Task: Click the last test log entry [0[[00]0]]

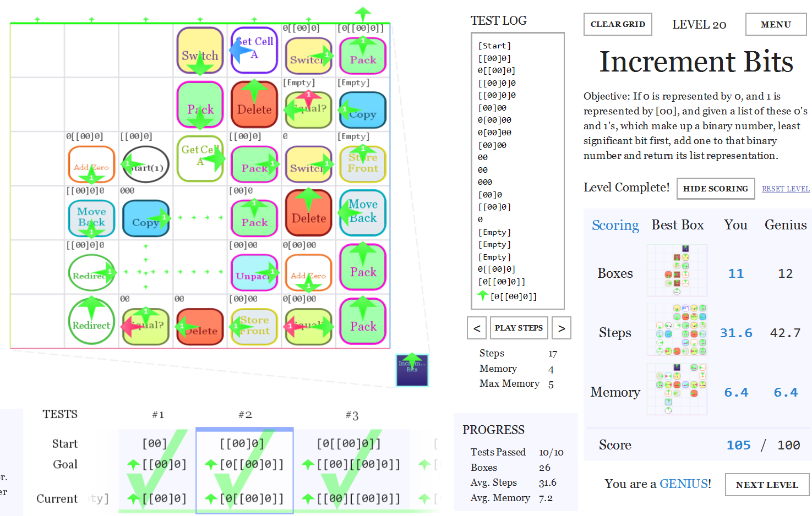Action: pos(514,297)
